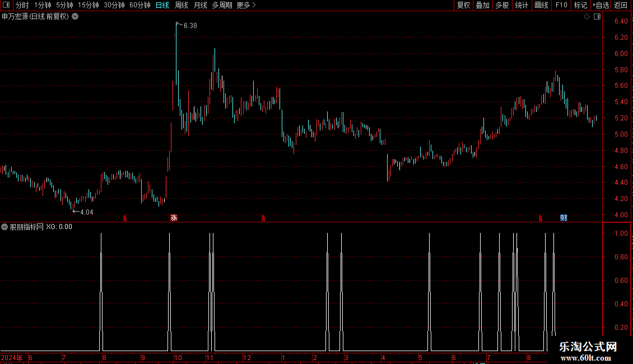Image resolution: width=633 pixels, height=364 pixels.
Task: Add stock via +自选 button
Action: [x=601, y=5]
